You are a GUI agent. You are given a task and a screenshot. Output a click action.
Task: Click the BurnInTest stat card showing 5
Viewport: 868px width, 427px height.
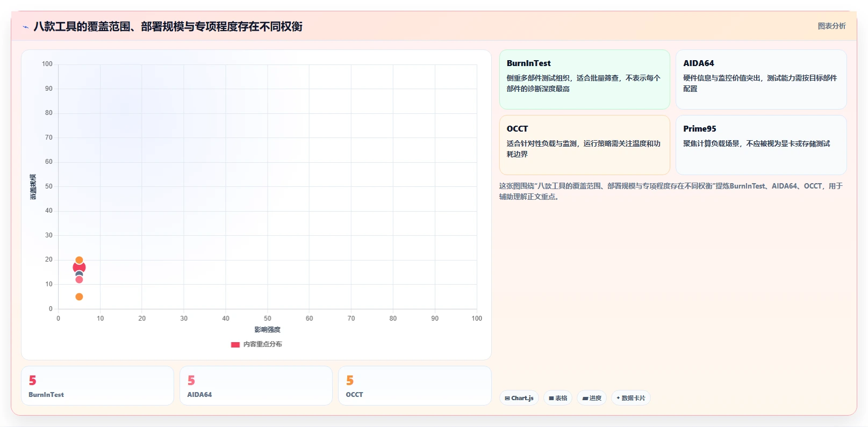pos(97,386)
